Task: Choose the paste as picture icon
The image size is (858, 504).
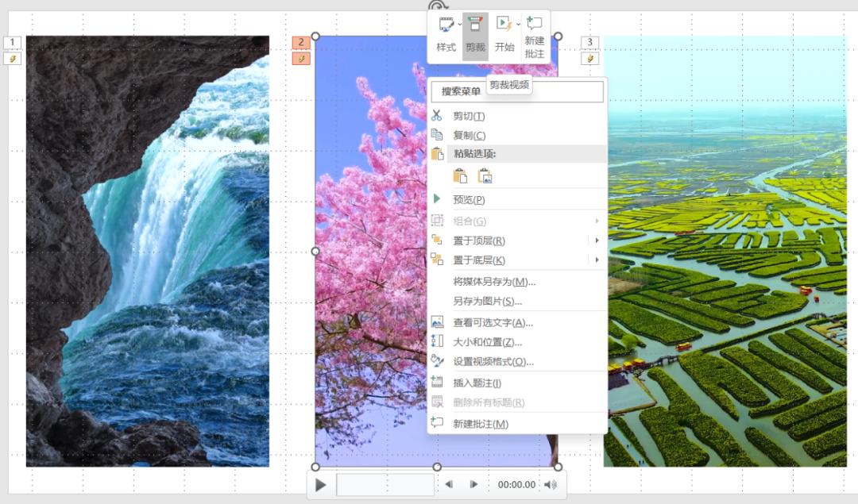Action: point(485,177)
